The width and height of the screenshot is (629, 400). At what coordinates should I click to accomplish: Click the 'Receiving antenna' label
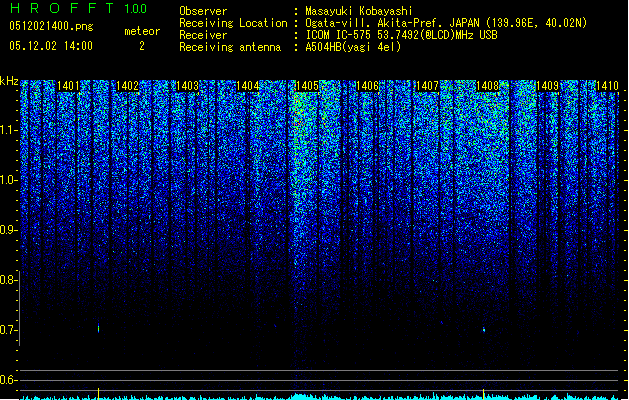click(x=230, y=47)
